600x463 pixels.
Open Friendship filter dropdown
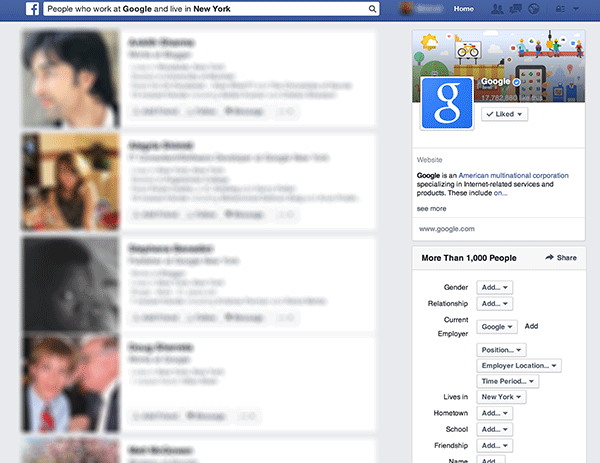pyautogui.click(x=494, y=445)
